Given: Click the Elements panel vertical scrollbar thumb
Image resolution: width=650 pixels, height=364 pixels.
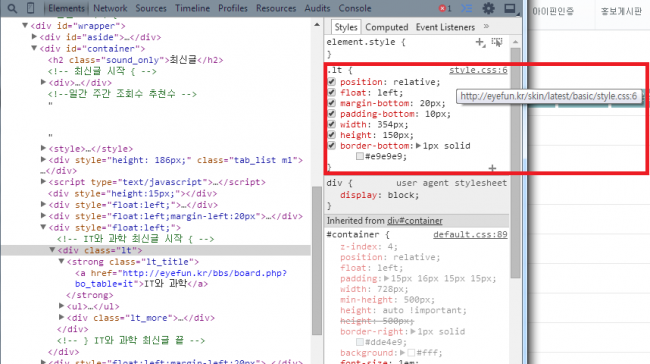Looking at the screenshot, I should [x=317, y=260].
